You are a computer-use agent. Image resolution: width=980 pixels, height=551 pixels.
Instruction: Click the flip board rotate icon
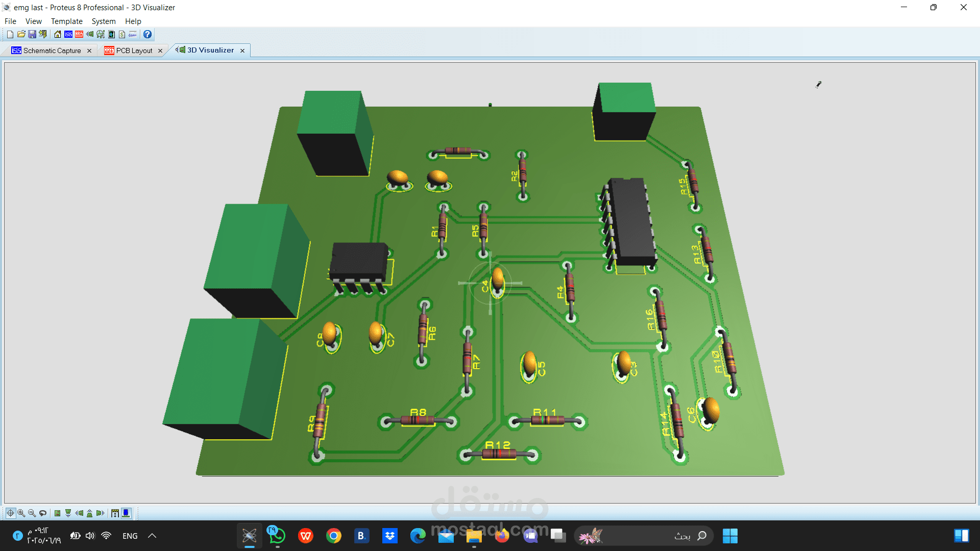[x=43, y=513]
